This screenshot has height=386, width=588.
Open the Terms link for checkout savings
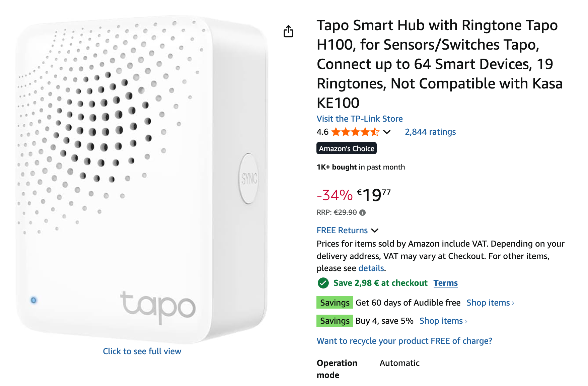click(445, 283)
